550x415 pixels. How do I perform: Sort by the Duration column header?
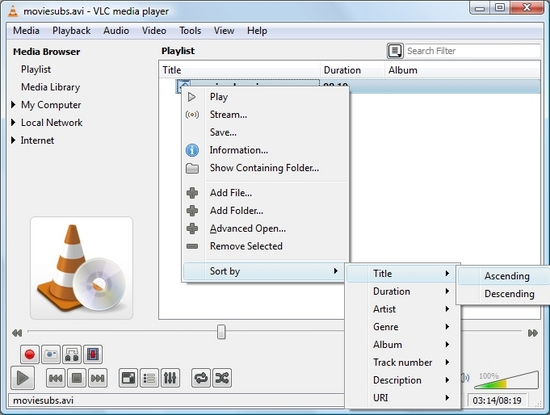coord(352,70)
